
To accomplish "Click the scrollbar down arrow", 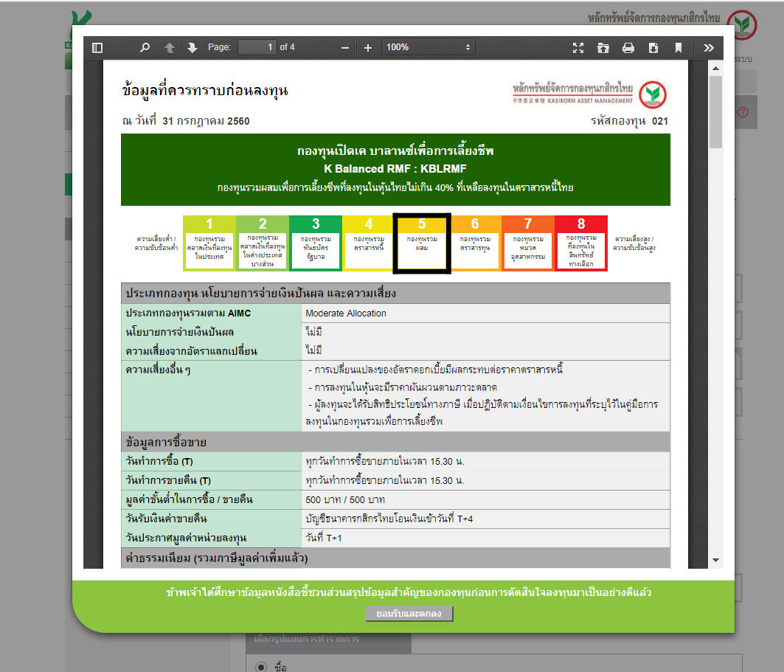I will point(715,560).
